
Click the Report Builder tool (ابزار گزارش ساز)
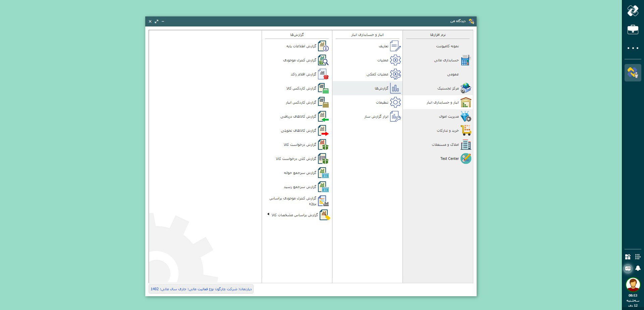coord(376,117)
